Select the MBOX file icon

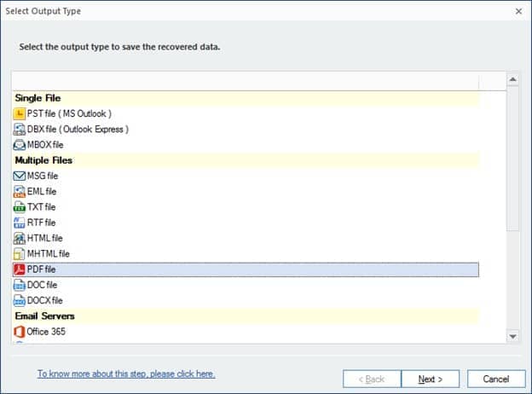pos(20,145)
